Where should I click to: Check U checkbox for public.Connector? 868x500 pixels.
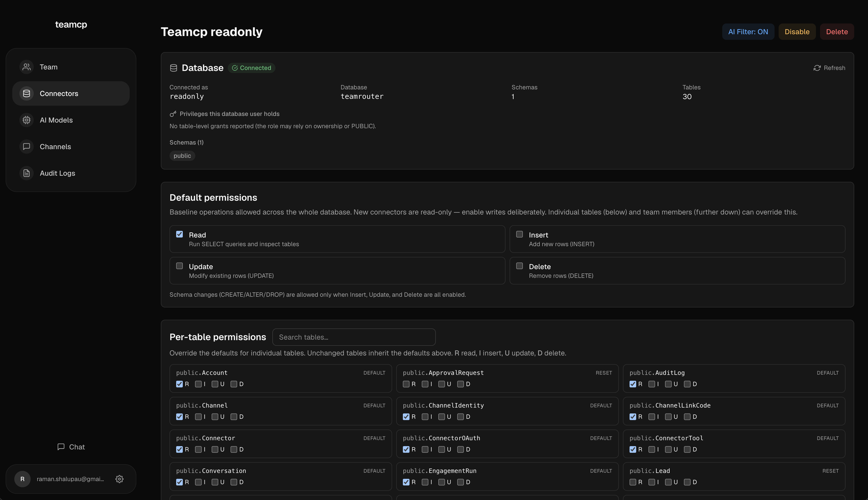click(x=215, y=449)
